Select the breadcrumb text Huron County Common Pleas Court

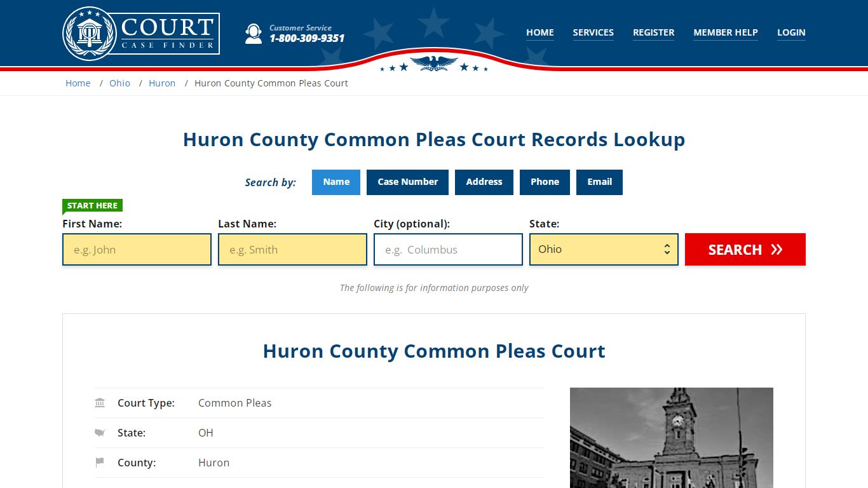[x=271, y=83]
